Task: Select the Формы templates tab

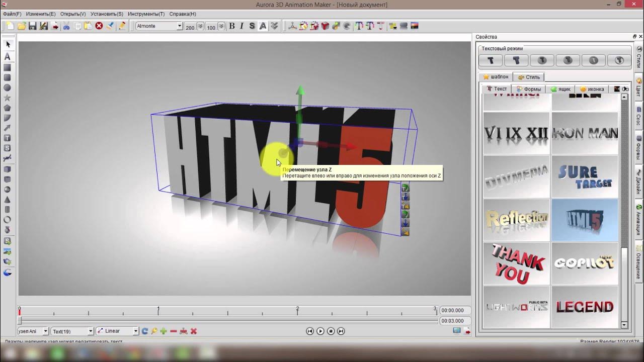Action: click(x=529, y=89)
